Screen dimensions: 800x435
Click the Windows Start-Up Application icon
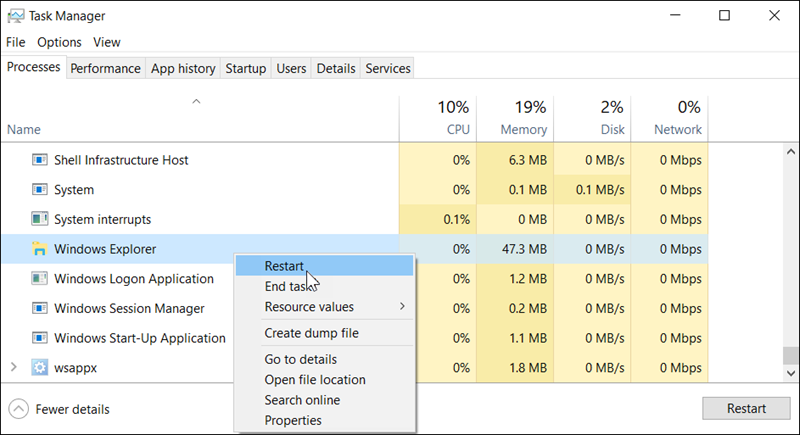(x=39, y=338)
